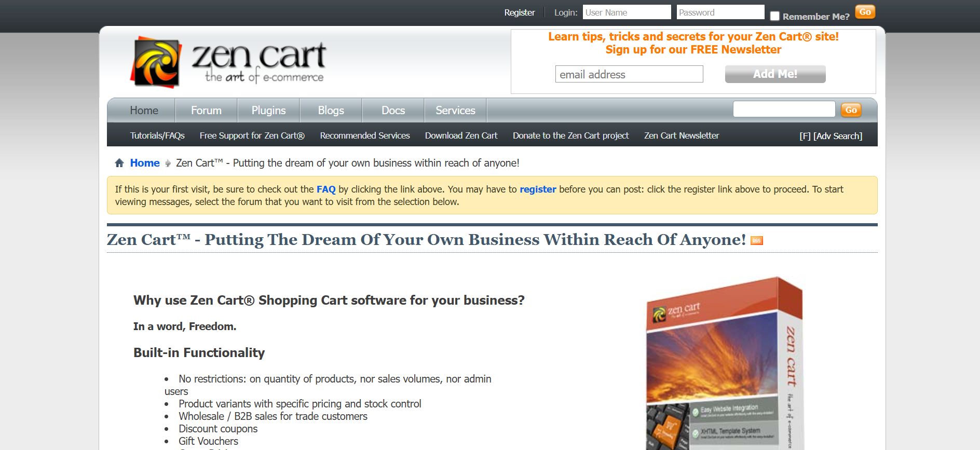Click 'In a word, Freedom.' text
980x450 pixels.
(185, 326)
